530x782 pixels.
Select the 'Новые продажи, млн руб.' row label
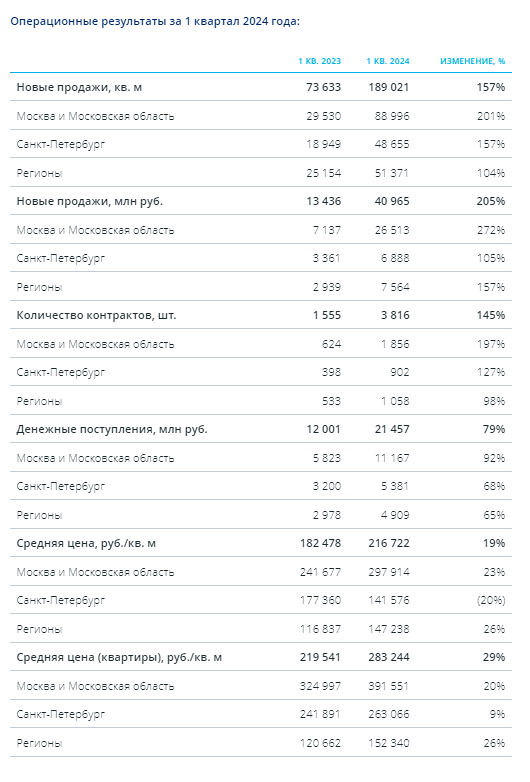(90, 201)
